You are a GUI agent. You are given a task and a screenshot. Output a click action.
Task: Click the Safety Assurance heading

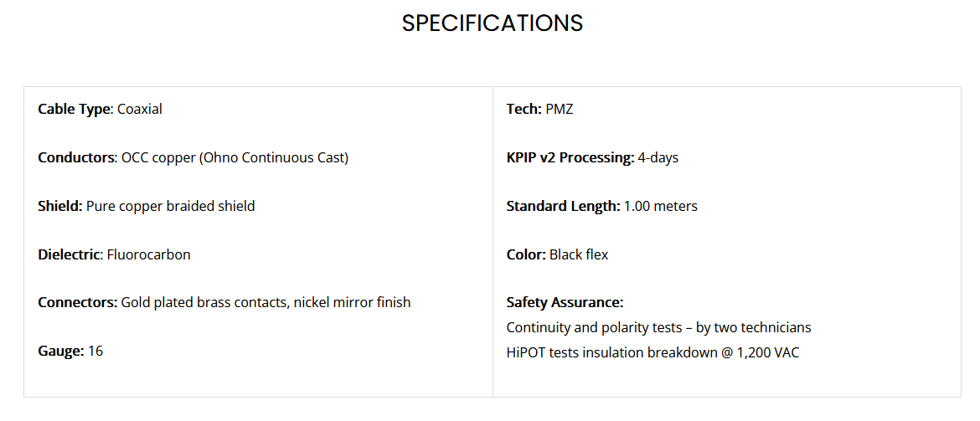click(x=565, y=303)
